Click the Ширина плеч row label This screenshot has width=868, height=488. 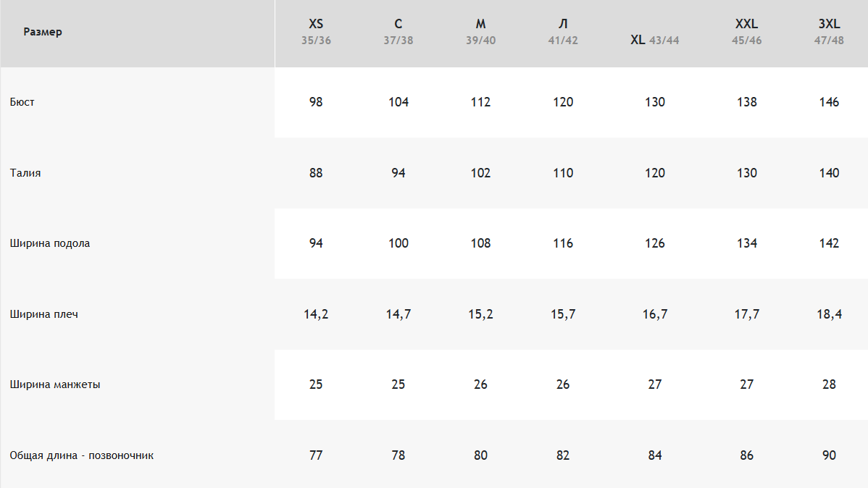click(43, 314)
